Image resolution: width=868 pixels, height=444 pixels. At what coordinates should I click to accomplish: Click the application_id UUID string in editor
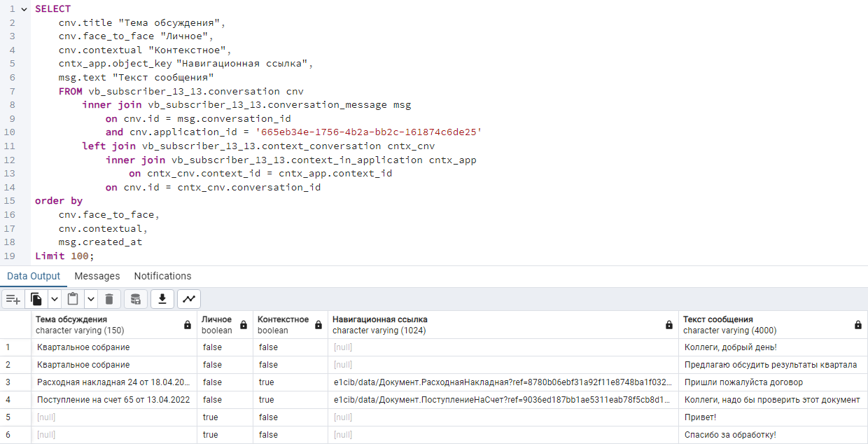[367, 132]
